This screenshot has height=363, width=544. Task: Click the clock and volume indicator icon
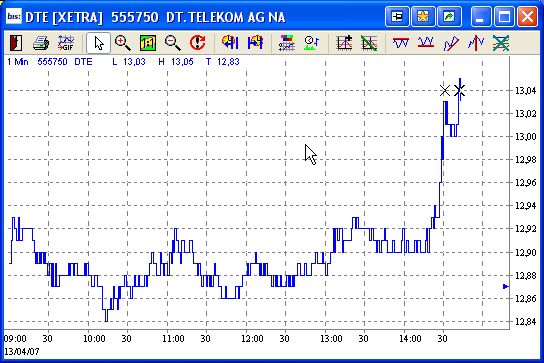pos(312,43)
